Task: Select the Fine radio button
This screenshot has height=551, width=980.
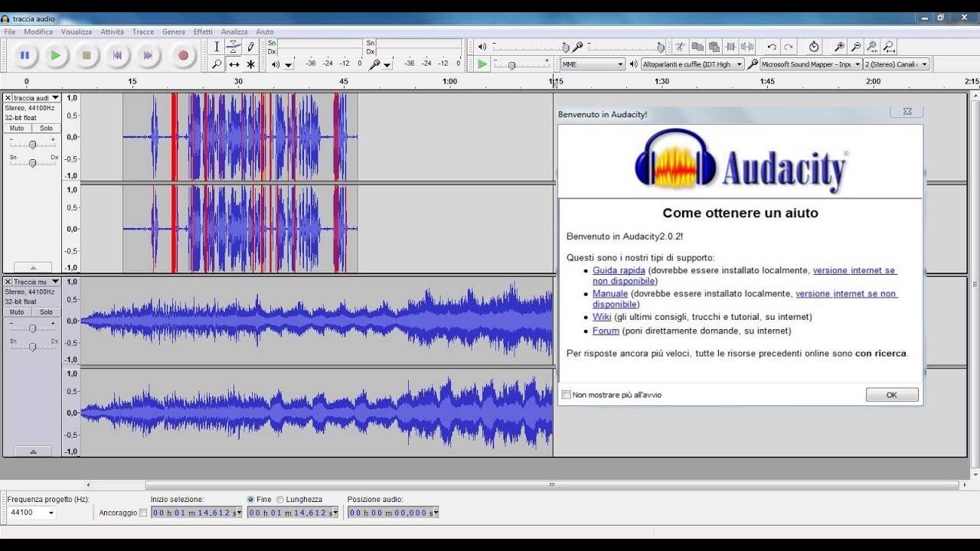Action: coord(251,499)
